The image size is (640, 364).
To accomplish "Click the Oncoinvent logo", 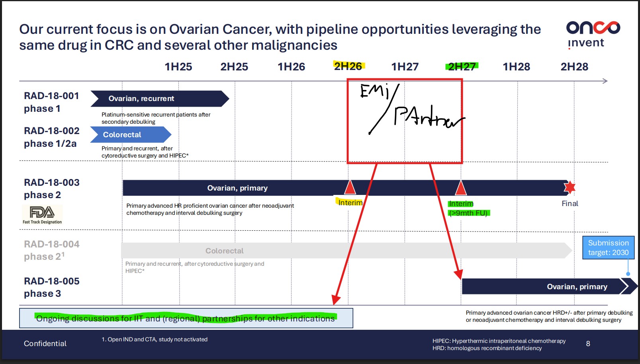I will click(x=593, y=35).
